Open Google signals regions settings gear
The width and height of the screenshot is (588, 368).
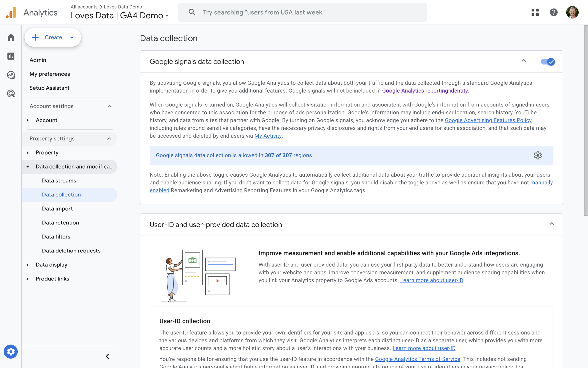538,155
